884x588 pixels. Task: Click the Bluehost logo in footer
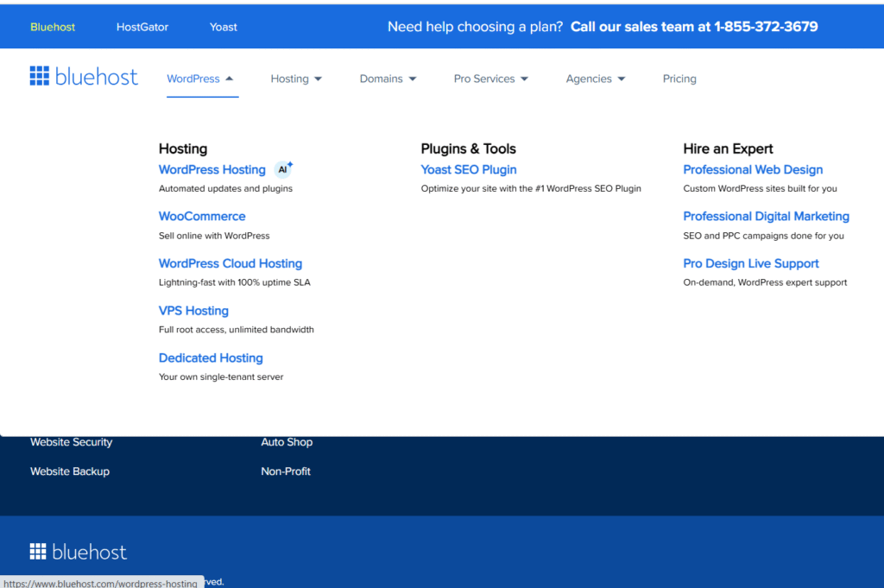(x=78, y=552)
